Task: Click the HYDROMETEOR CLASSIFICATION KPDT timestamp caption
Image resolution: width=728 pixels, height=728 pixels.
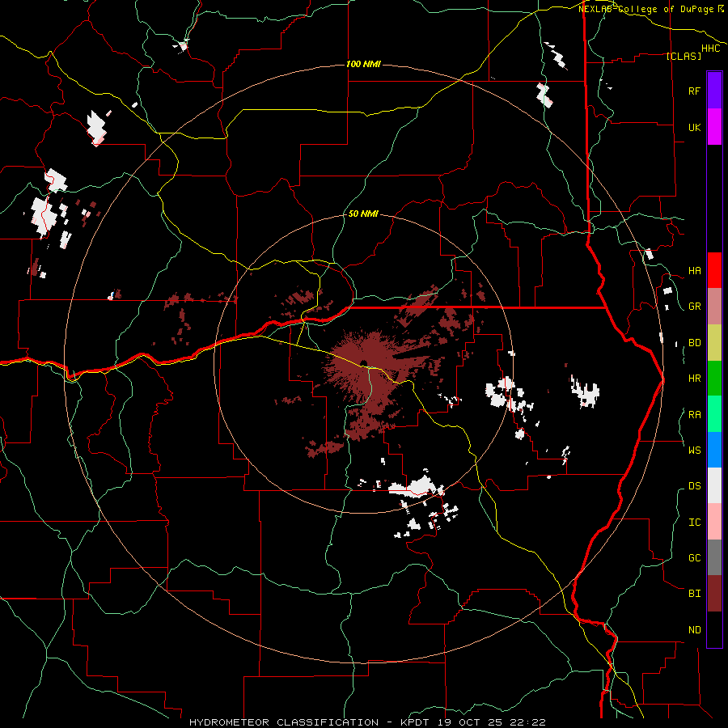Action: pos(367,722)
